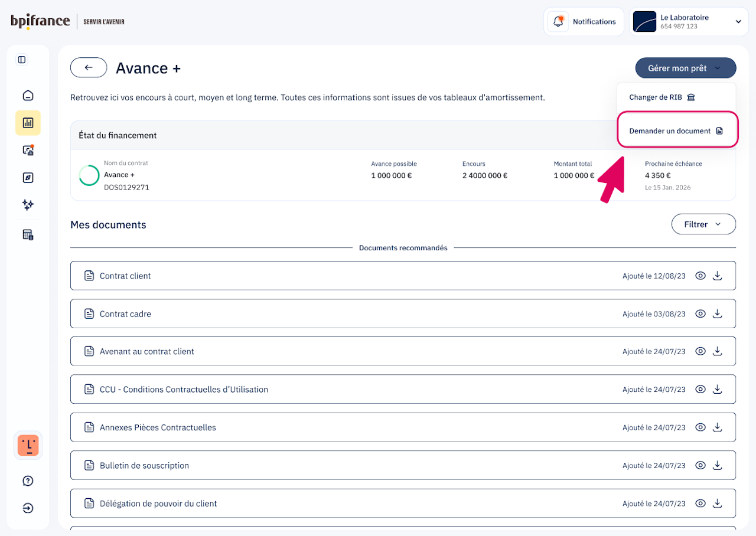
Task: Open the calculator icon in sidebar
Action: (x=28, y=235)
